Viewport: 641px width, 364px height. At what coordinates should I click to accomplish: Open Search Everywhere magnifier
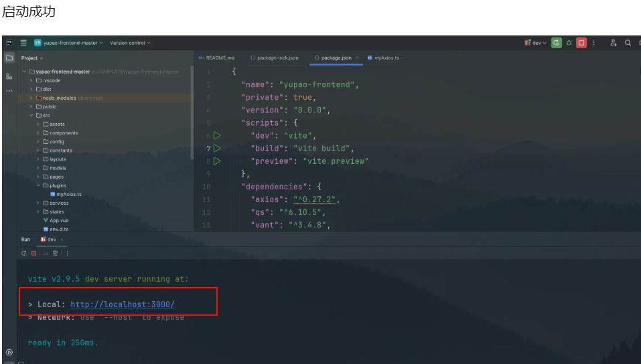point(628,42)
